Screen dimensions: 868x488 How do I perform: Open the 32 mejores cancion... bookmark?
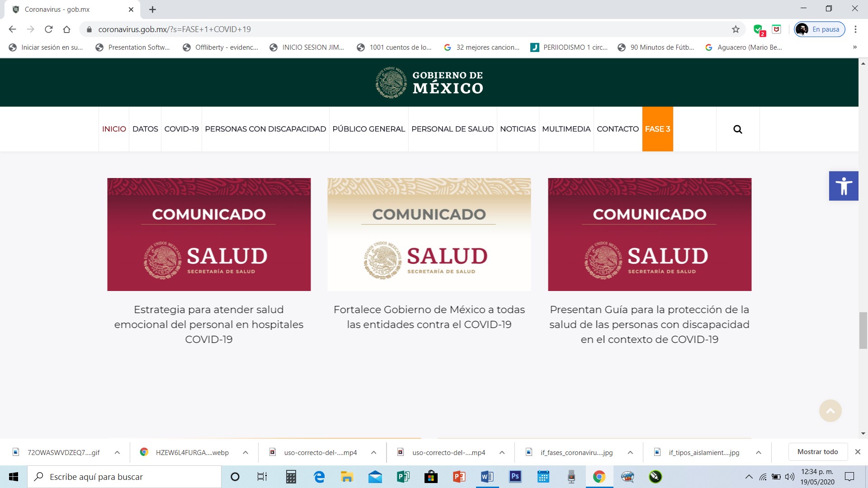(x=481, y=47)
